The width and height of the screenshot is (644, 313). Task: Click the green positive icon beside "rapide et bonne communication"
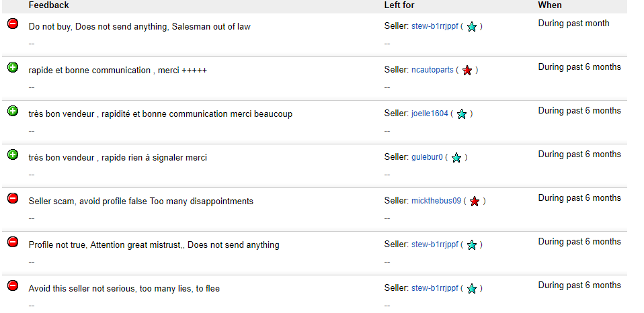[x=13, y=67]
